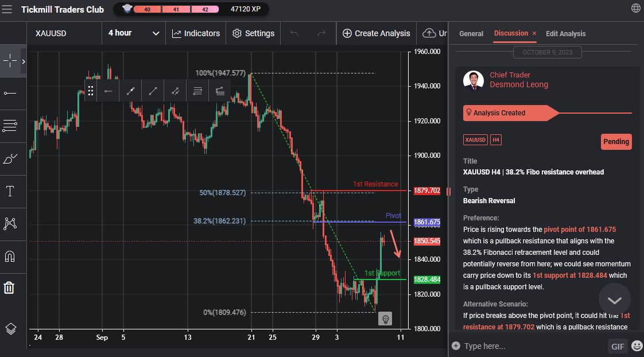Click the plus attachment icon
Viewport: 644px width, 357px height.
point(456,346)
